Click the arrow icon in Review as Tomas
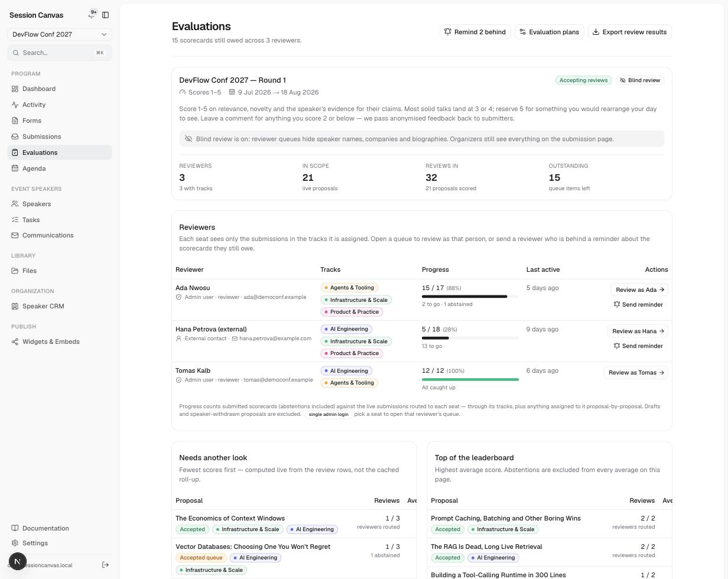This screenshot has height=579, width=728. tap(661, 373)
